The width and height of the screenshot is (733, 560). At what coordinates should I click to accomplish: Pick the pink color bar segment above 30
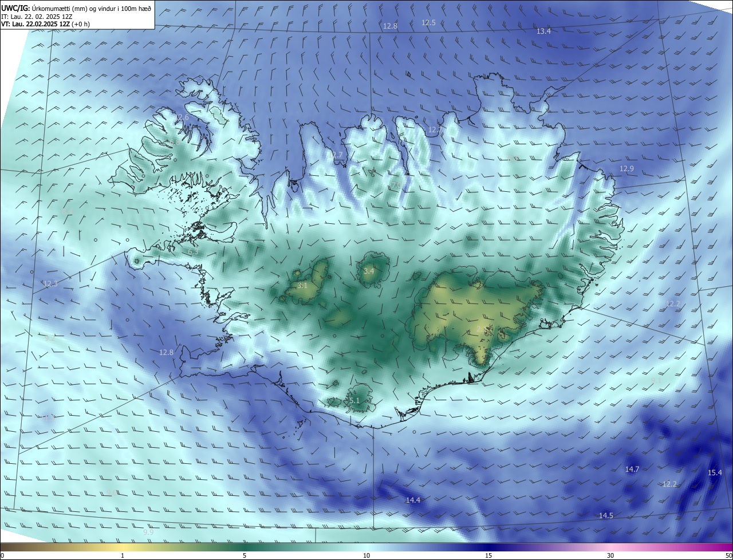point(610,547)
